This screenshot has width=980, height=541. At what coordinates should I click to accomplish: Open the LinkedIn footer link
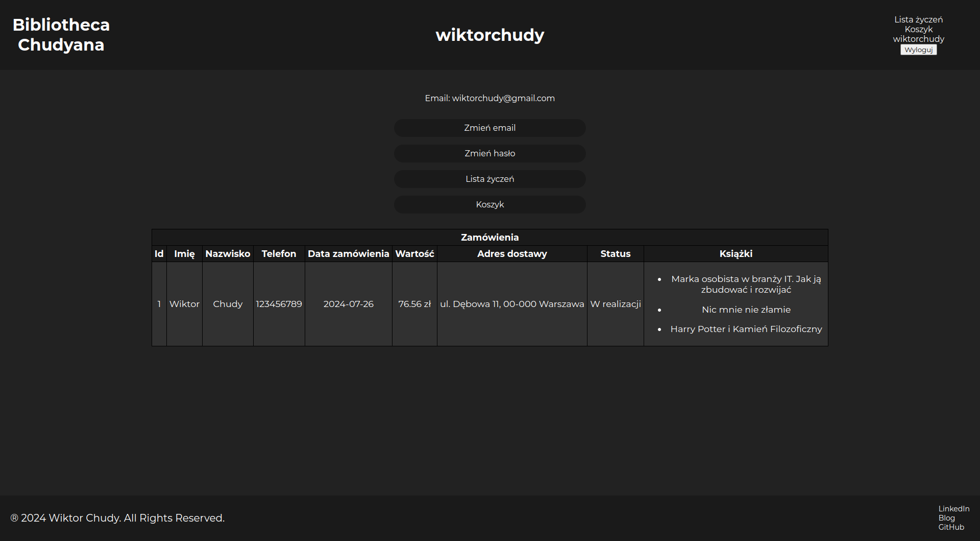(953, 508)
